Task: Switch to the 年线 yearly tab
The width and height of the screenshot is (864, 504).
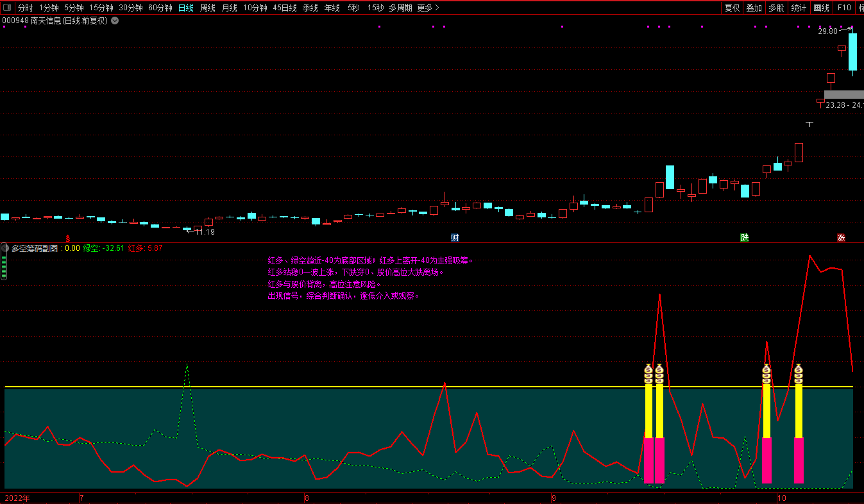Action: click(x=332, y=8)
